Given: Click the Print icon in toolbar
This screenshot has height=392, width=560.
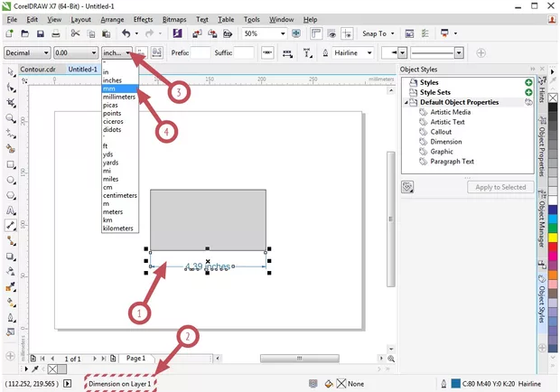Looking at the screenshot, I should 56,33.
